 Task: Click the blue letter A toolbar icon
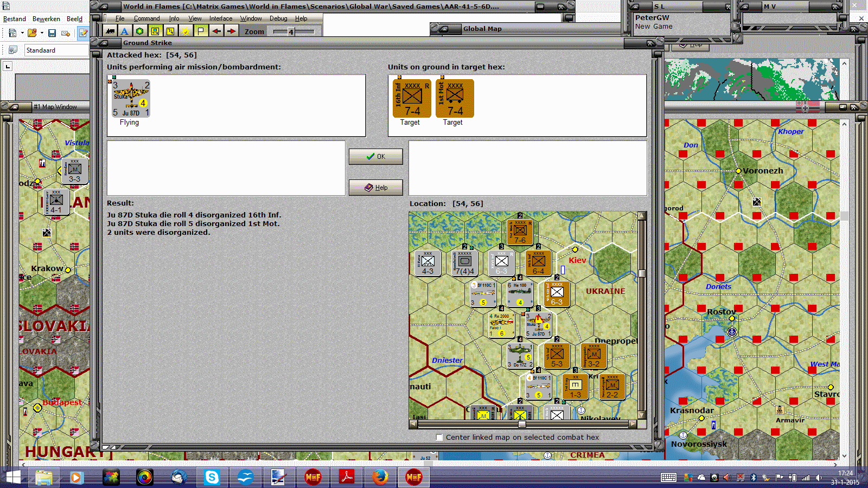pyautogui.click(x=124, y=31)
